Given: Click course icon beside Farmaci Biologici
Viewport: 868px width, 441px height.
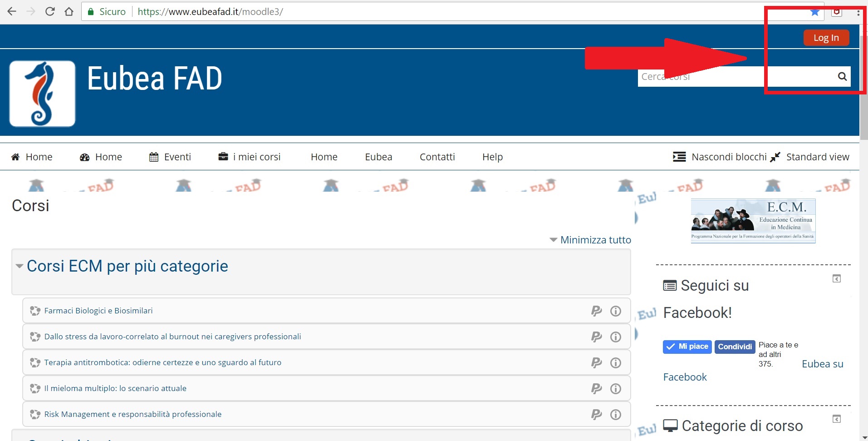Looking at the screenshot, I should pyautogui.click(x=35, y=311).
